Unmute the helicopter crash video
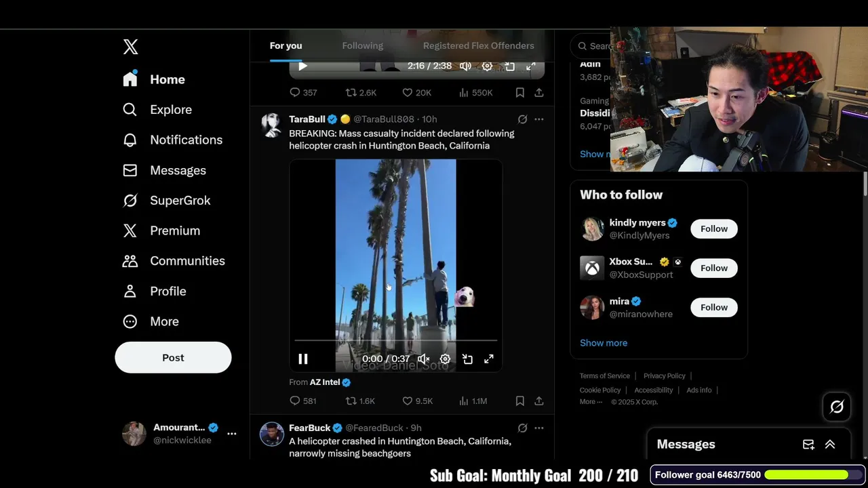868x488 pixels. 423,359
